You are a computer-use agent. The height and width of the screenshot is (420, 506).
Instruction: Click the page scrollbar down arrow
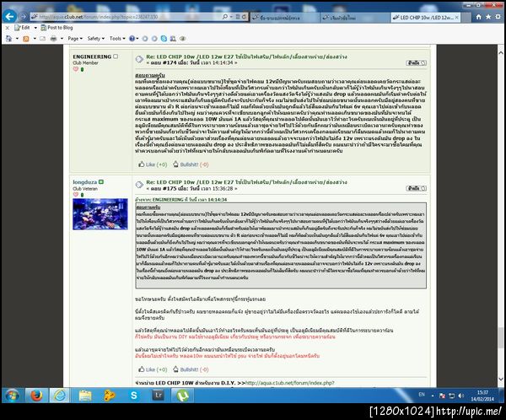[x=500, y=379]
